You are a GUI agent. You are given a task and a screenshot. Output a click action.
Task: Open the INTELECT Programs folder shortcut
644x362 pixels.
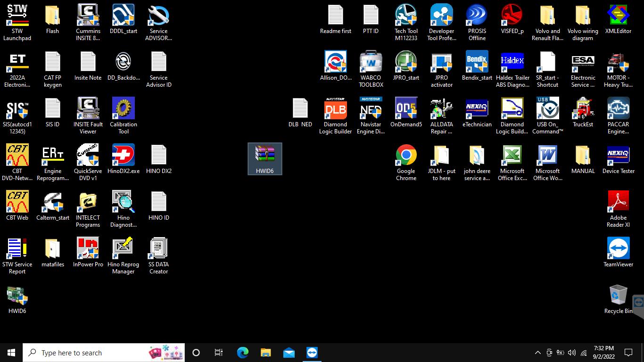point(88,209)
